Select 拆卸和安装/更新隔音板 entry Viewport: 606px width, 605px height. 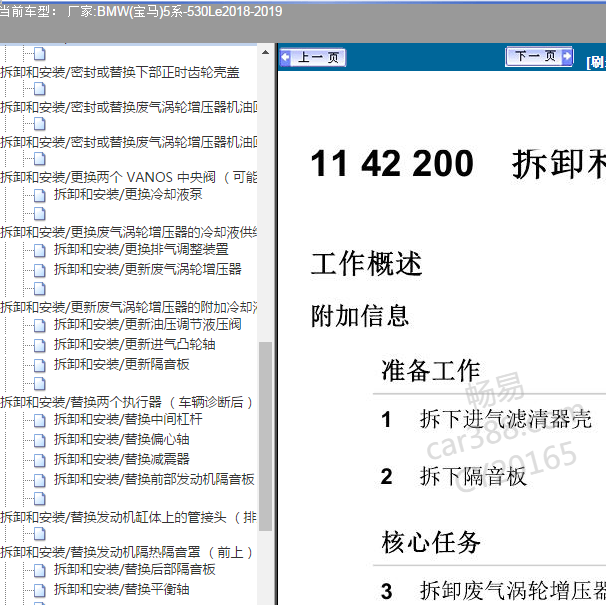(x=121, y=364)
